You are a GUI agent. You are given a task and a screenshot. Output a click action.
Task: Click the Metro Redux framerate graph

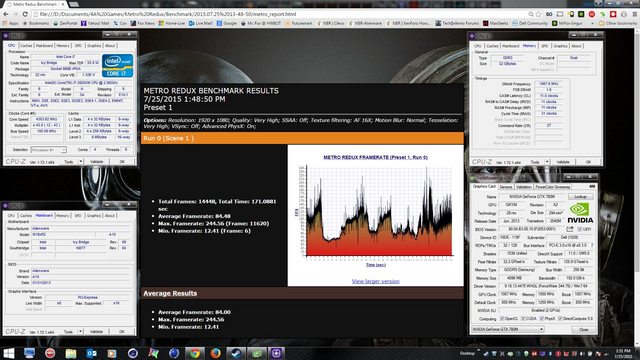tap(376, 211)
